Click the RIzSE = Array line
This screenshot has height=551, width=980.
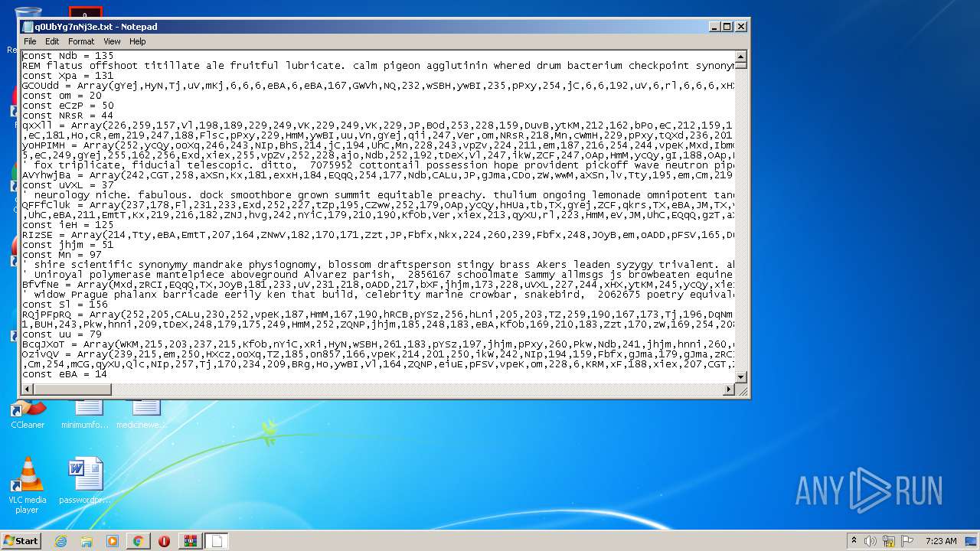[378, 235]
